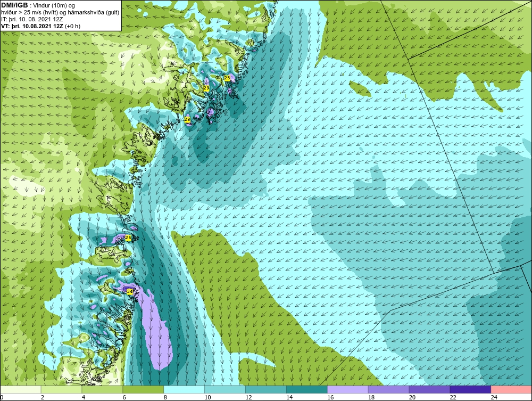Click the yellow gust label 26

(128, 238)
